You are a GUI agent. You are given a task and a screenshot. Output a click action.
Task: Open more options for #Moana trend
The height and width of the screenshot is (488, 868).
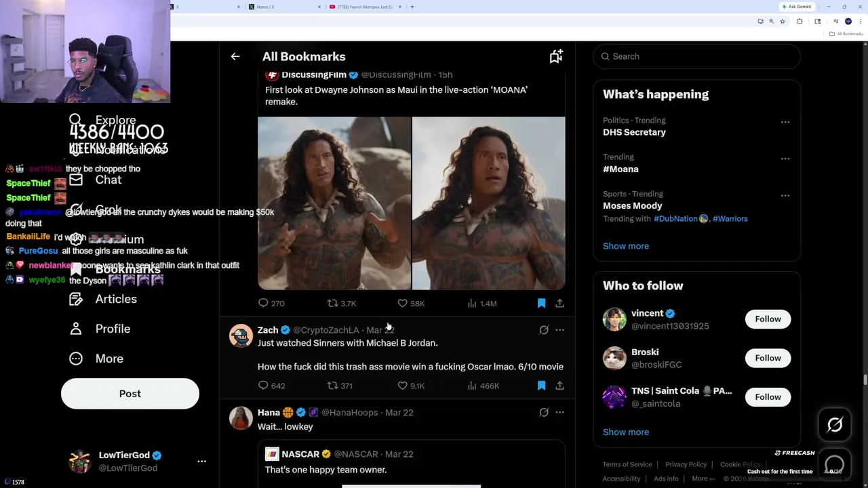785,159
